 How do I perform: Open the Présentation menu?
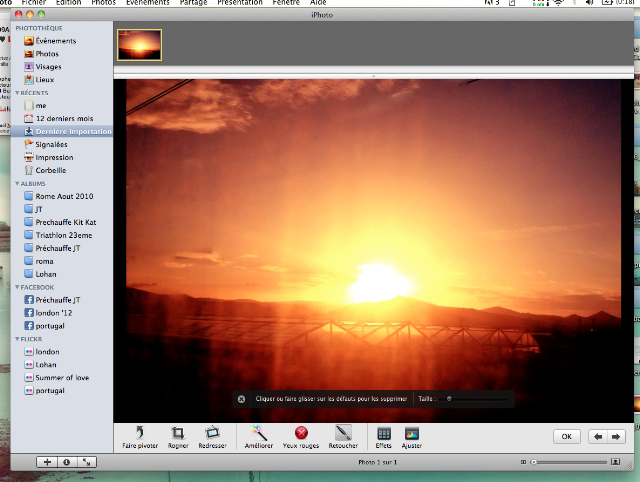click(240, 2)
